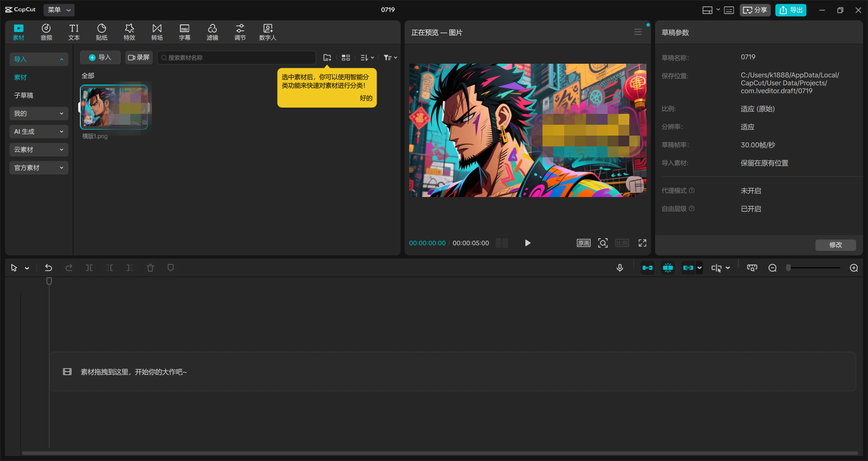Open the 数字人 digital human tab
The image size is (868, 461).
pyautogui.click(x=268, y=32)
